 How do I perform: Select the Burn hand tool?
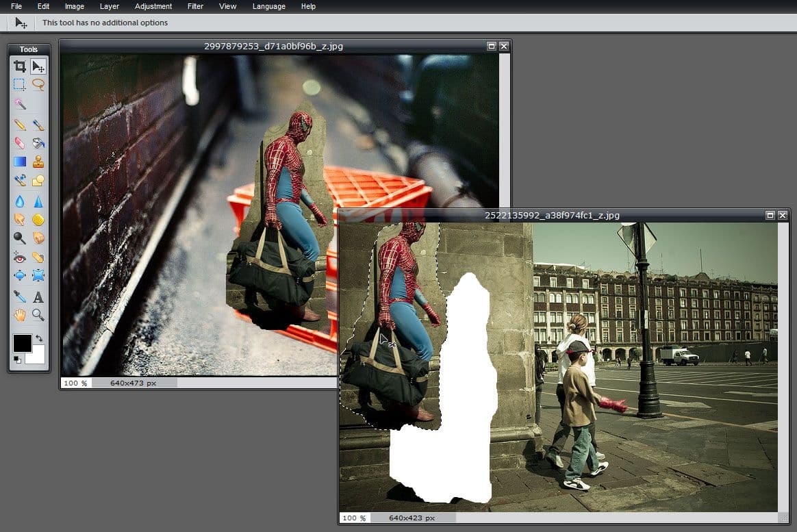point(38,238)
